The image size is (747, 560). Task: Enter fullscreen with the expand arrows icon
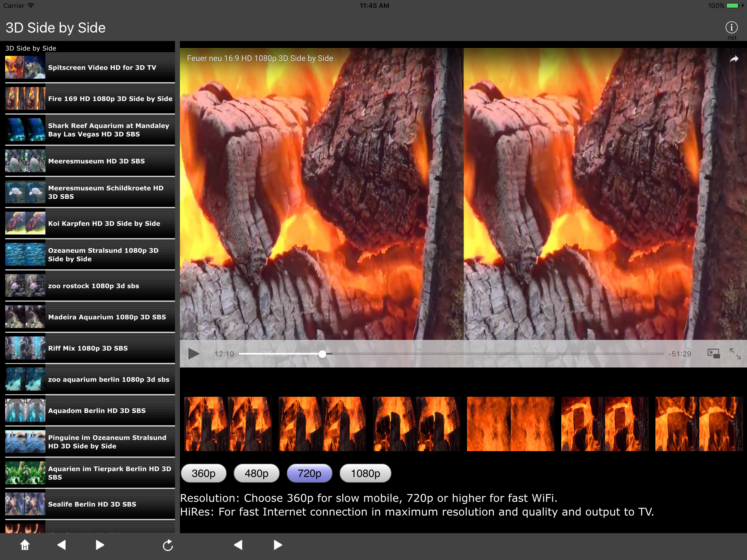pos(735,354)
